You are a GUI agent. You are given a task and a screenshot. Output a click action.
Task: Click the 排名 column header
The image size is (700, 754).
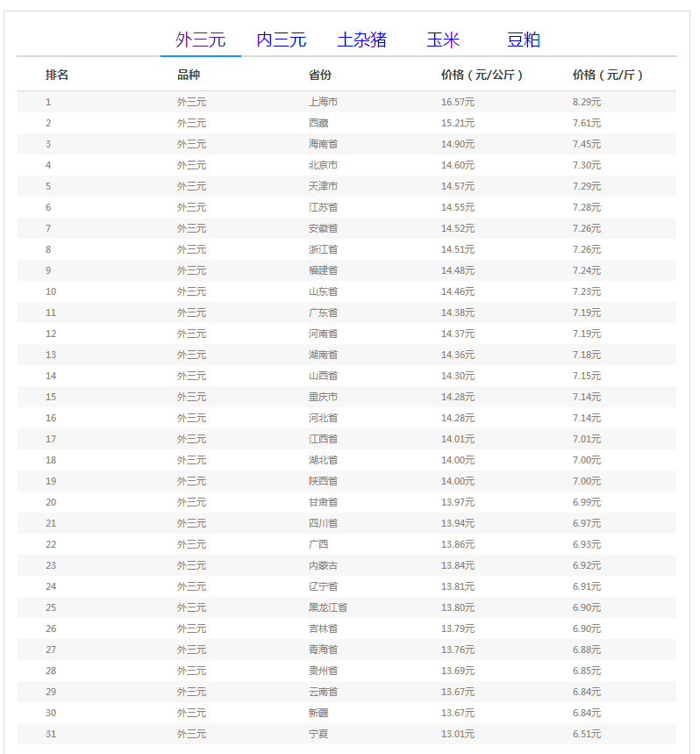[57, 75]
